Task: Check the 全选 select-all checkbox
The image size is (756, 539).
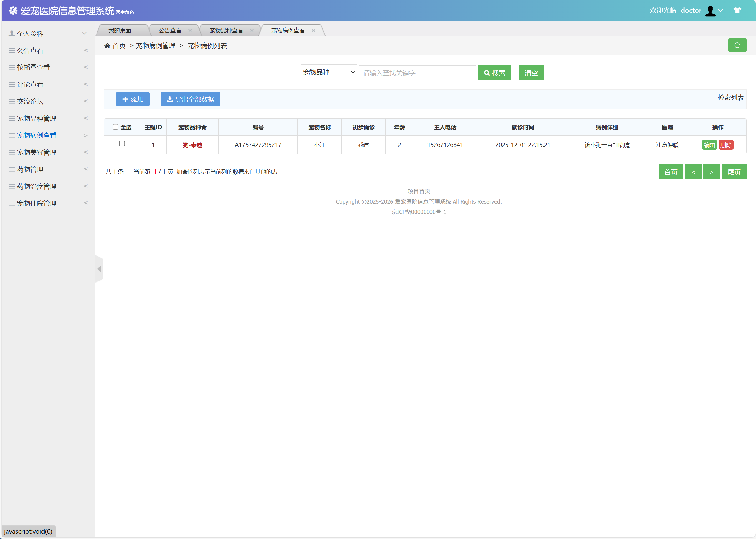Action: (116, 127)
